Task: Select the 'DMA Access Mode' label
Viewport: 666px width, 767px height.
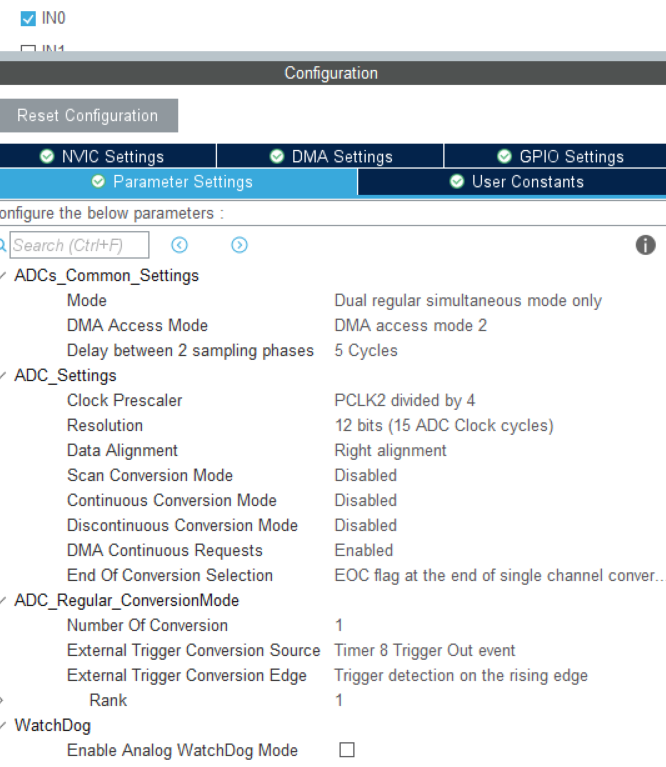Action: coord(137,326)
